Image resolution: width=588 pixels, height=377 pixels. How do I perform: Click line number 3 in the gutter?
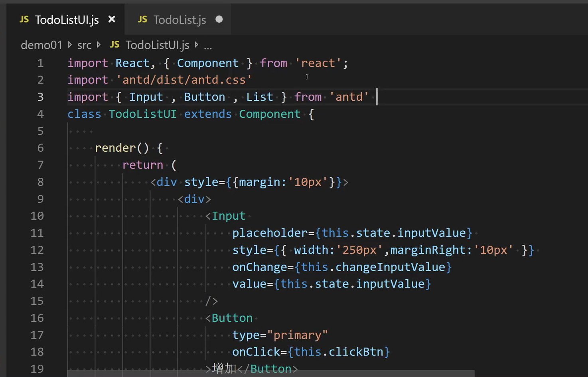point(40,97)
